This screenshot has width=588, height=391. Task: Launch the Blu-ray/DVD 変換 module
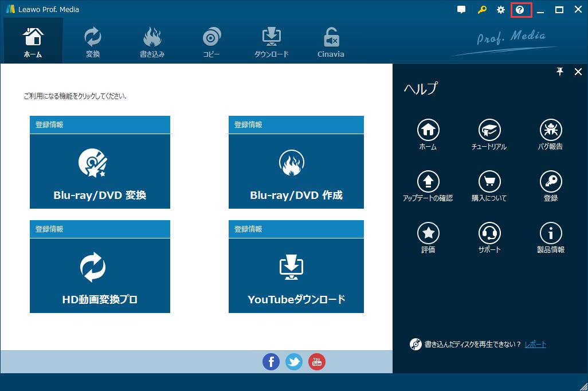(100, 171)
